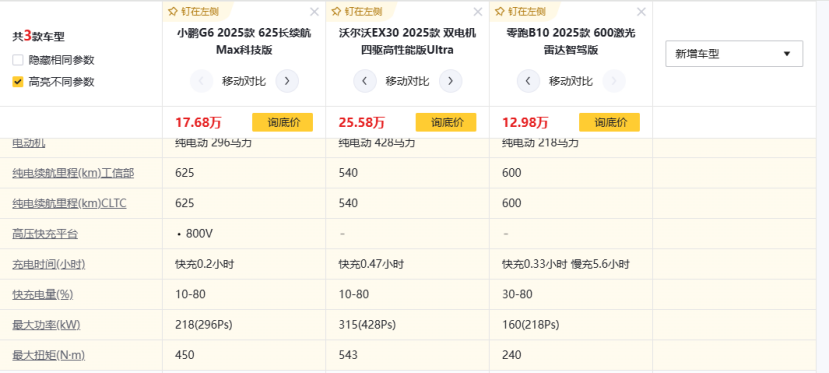The width and height of the screenshot is (829, 373).
Task: Move 沃尔沃EX30 column right with arrow
Action: 450,81
